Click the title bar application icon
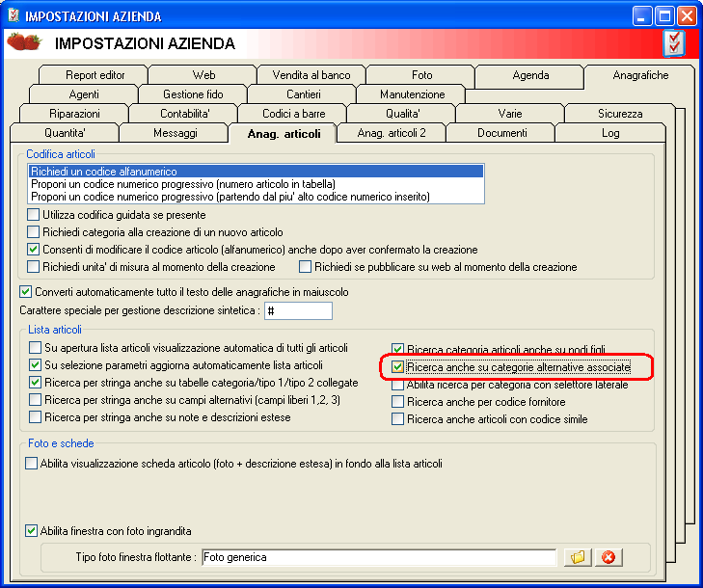This screenshot has width=703, height=588. 14,15
